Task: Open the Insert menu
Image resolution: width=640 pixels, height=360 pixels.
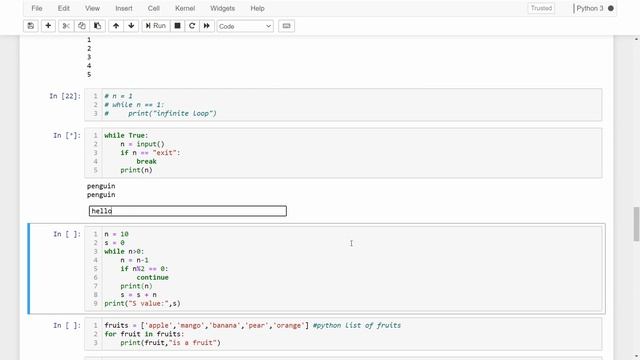Action: coord(124,8)
